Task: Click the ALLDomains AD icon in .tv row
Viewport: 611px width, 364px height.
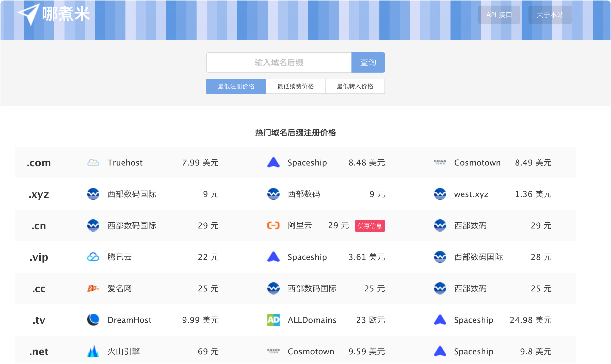Action: [x=274, y=320]
